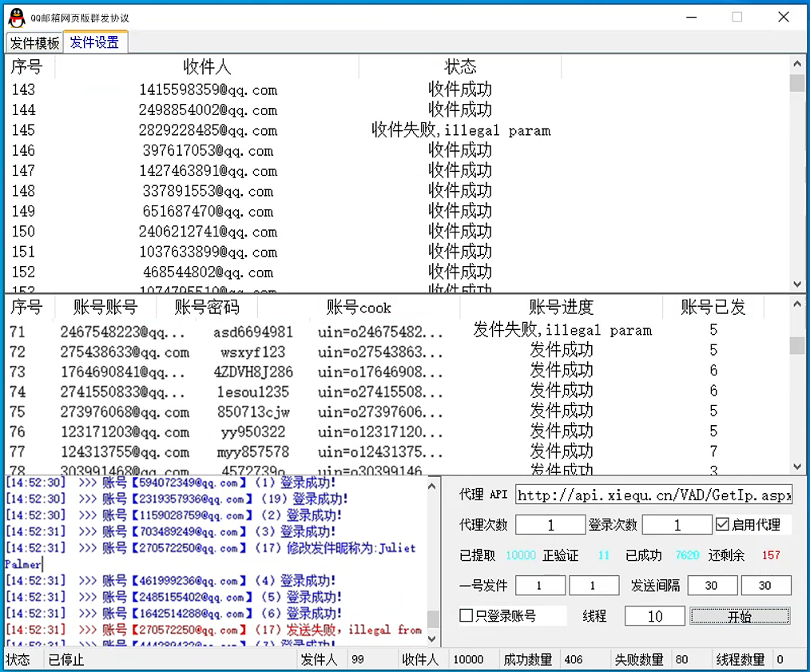
Task: Enable the 只登录账号 checkbox
Action: click(467, 616)
